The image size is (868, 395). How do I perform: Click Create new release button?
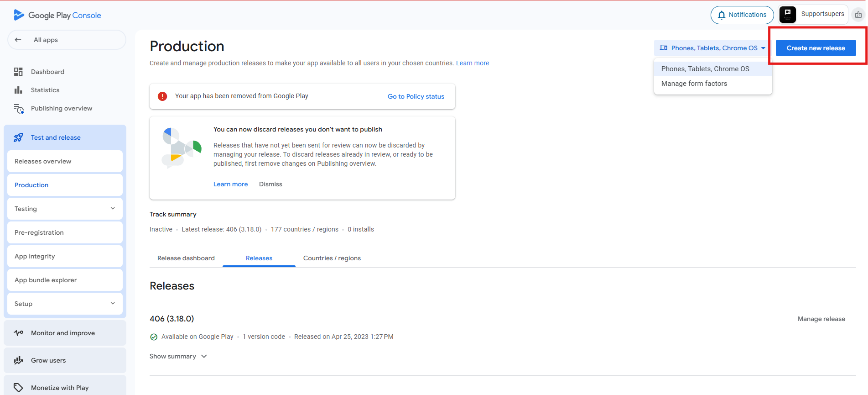pyautogui.click(x=816, y=48)
